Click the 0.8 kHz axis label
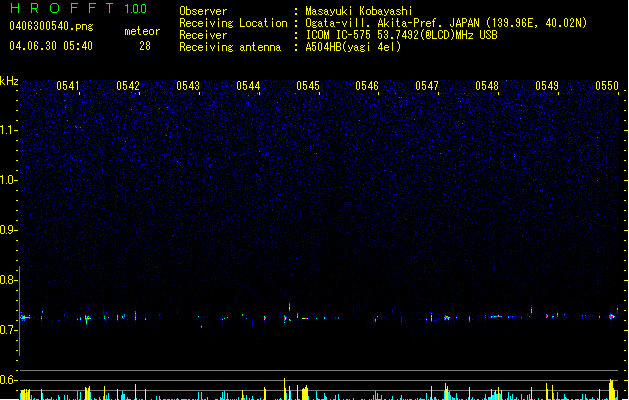Viewport: 629px width, 400px height. (x=8, y=280)
